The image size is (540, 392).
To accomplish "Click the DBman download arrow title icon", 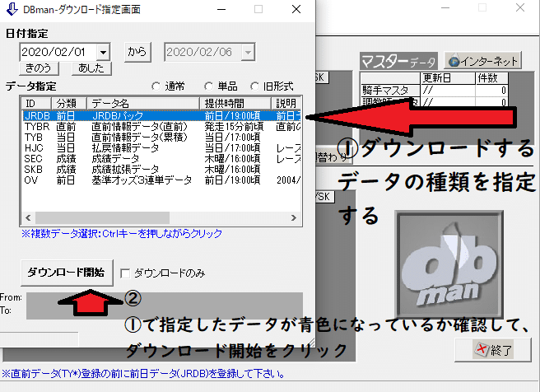I will tap(12, 9).
